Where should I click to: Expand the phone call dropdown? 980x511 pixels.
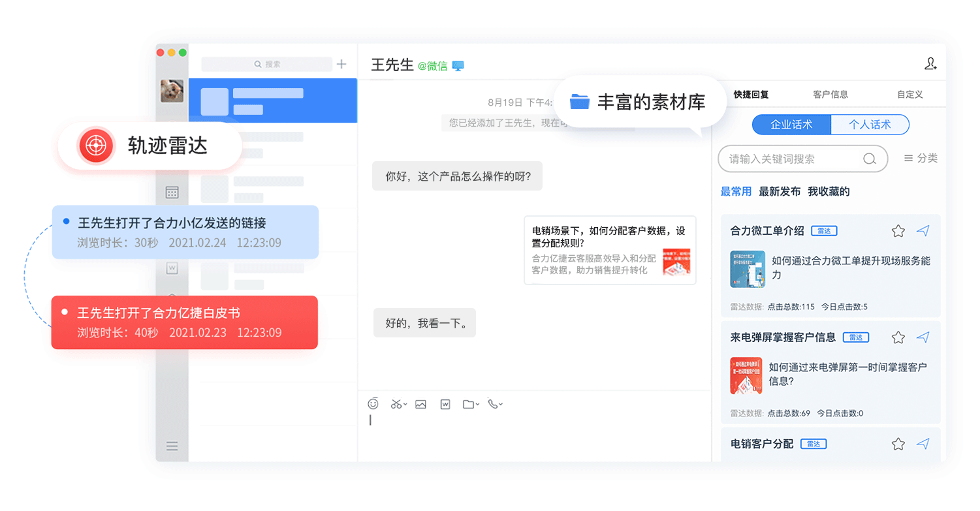click(x=501, y=405)
